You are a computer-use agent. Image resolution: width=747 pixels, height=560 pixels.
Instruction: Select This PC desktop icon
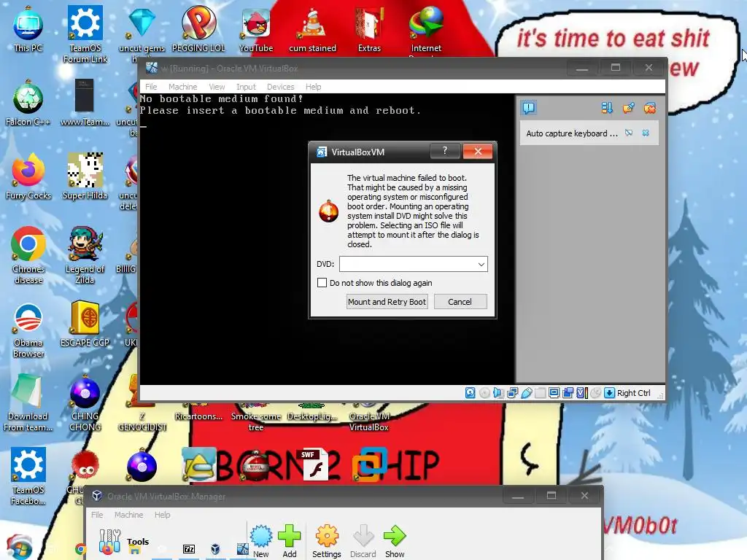tap(28, 29)
